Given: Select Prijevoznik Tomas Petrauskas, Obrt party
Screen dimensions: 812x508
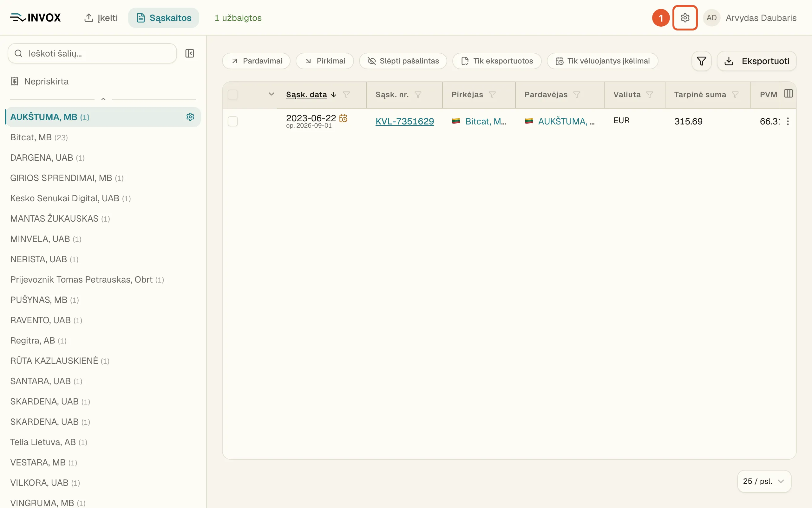Looking at the screenshot, I should (x=103, y=279).
